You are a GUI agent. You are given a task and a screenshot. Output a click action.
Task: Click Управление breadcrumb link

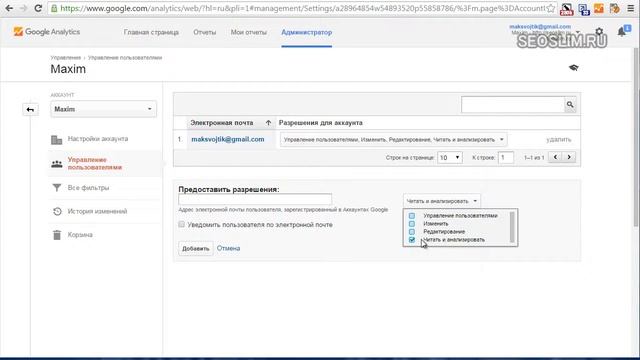point(66,58)
